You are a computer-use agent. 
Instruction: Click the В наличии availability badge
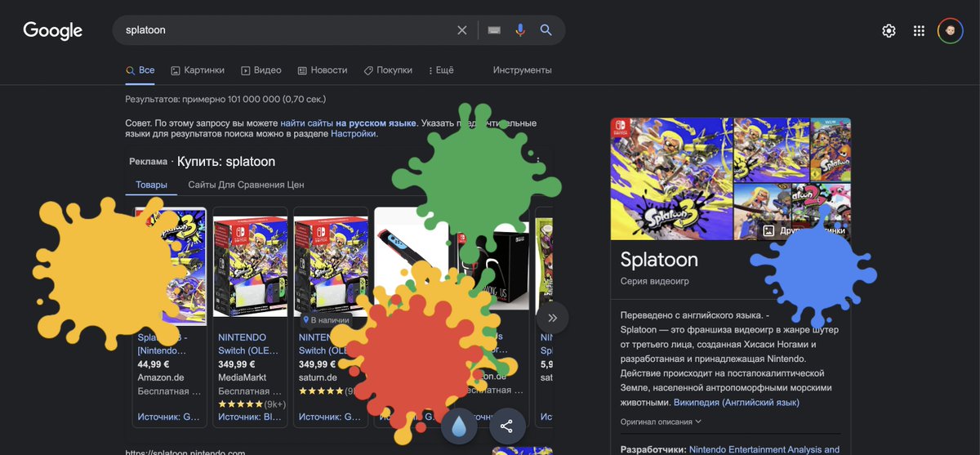point(325,320)
